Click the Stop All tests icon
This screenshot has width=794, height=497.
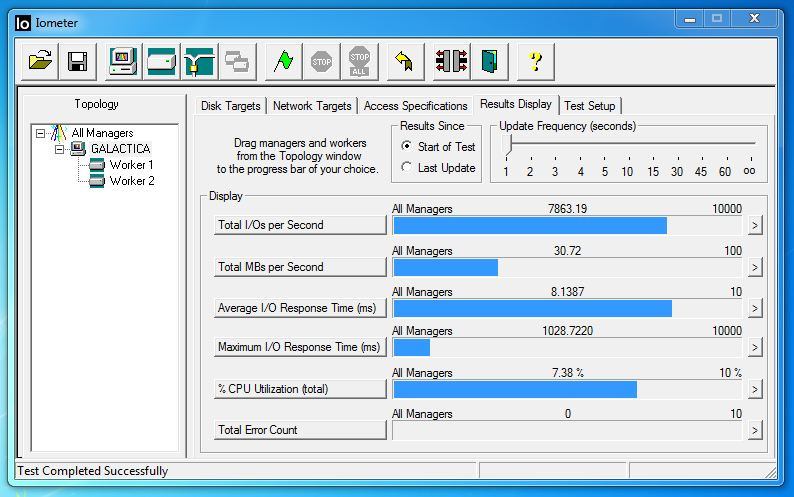359,61
